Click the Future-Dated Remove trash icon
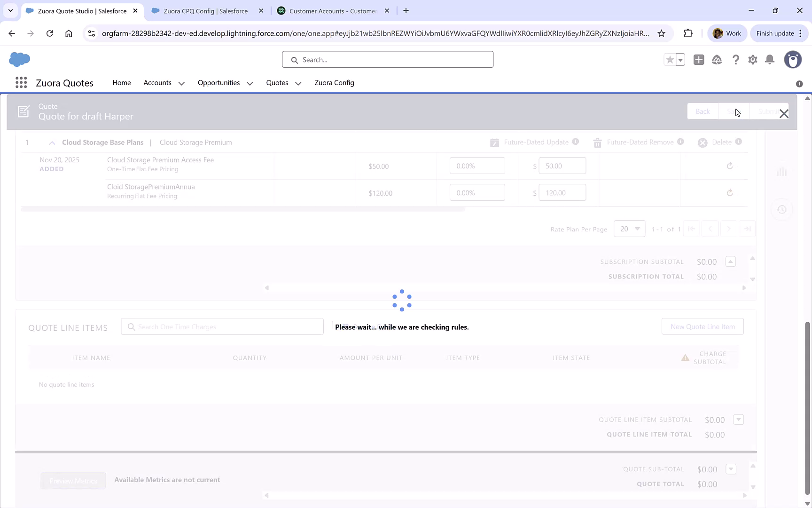The image size is (812, 508). [597, 143]
